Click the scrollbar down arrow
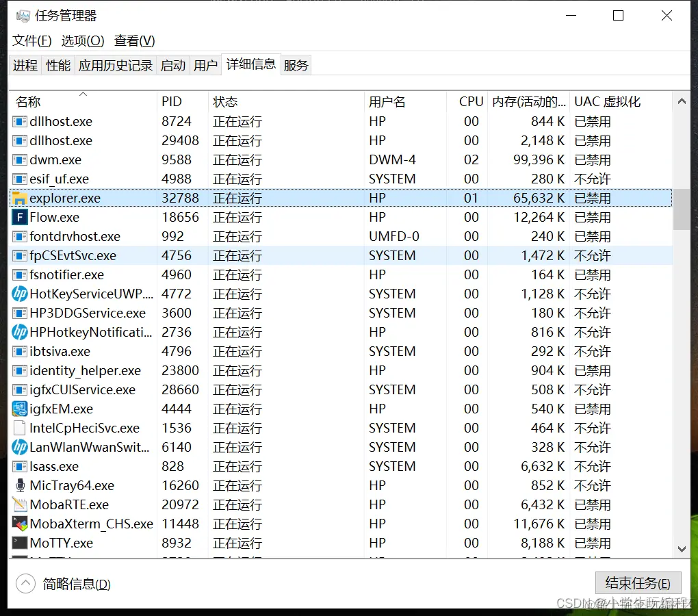698x616 pixels. 682,549
